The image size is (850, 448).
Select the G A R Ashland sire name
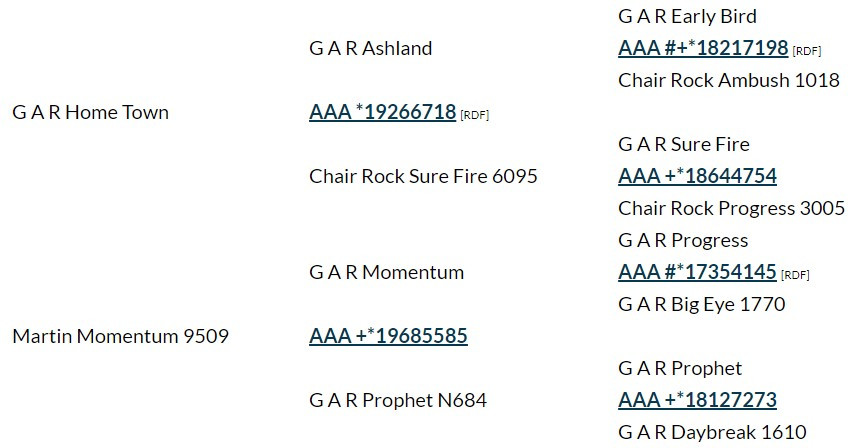370,48
